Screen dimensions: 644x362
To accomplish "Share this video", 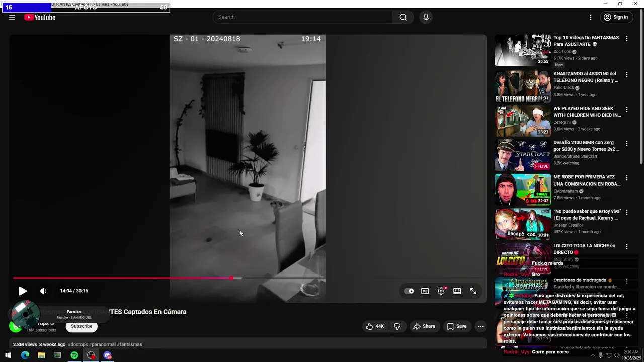I will pos(424,326).
